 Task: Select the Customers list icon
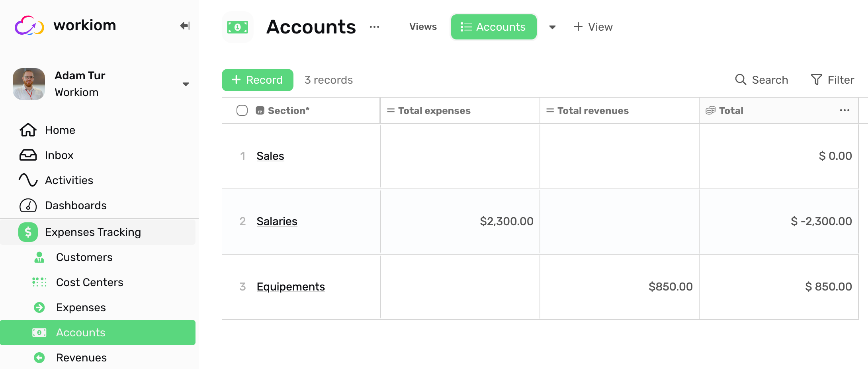(39, 257)
